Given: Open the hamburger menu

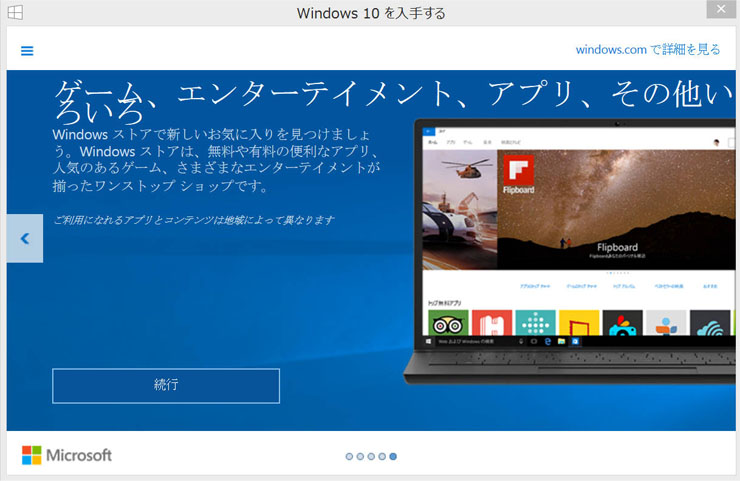Looking at the screenshot, I should pyautogui.click(x=27, y=51).
